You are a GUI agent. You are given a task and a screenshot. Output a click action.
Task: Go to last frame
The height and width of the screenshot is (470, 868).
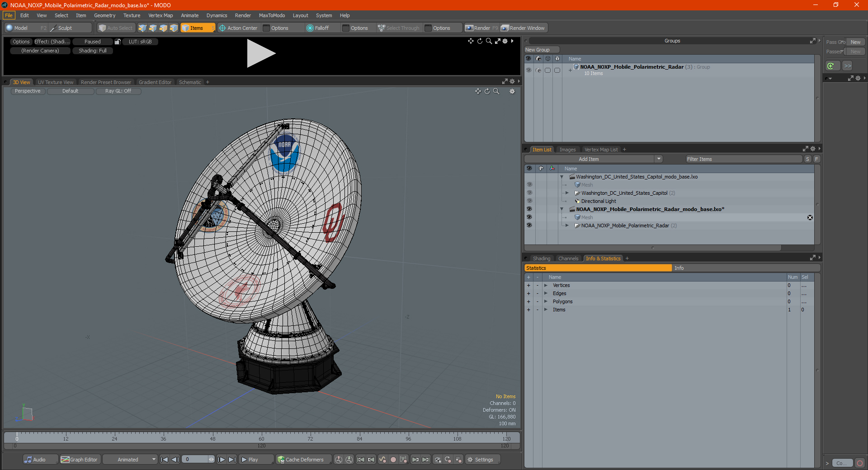[x=232, y=460]
